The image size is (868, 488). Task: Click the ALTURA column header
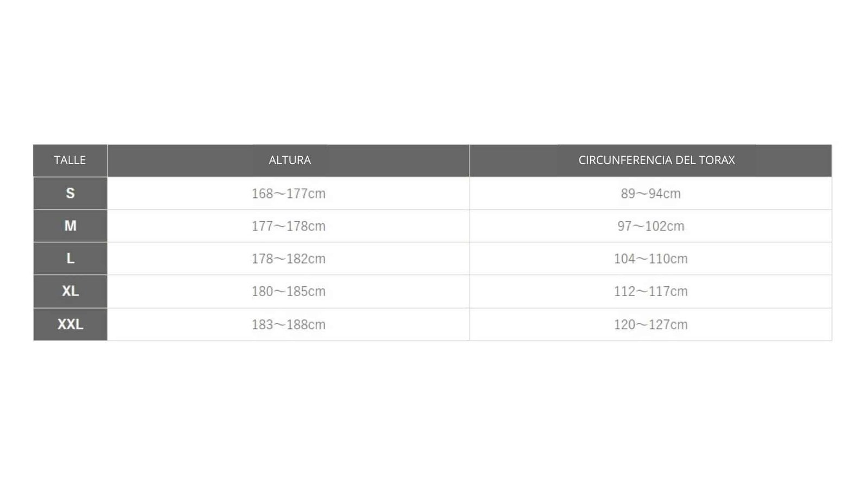click(x=289, y=160)
